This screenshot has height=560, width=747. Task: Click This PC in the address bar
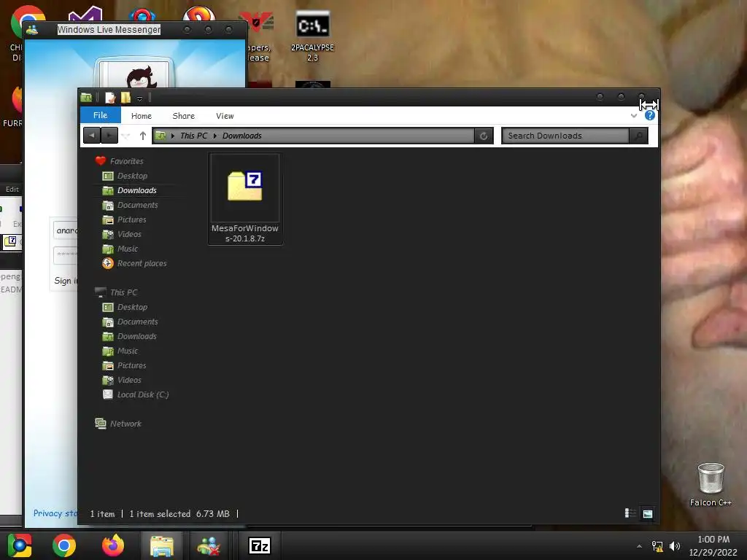[193, 136]
